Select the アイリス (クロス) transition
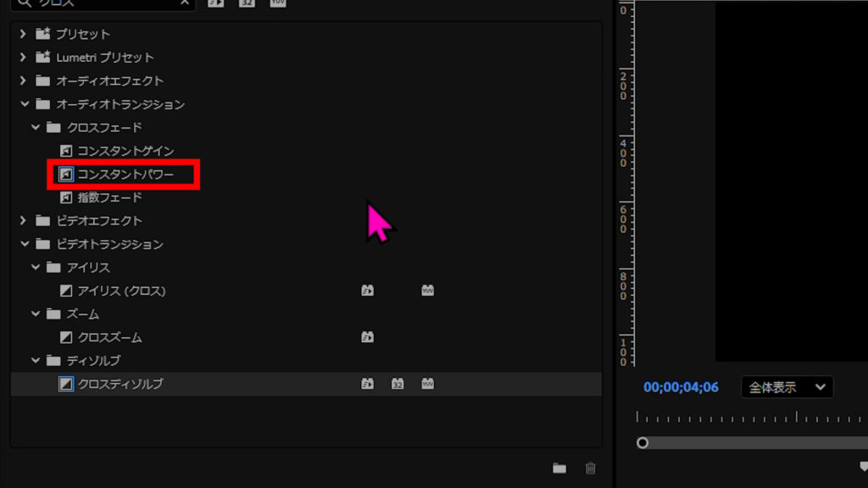Screen dimensions: 868x488 coord(121,291)
